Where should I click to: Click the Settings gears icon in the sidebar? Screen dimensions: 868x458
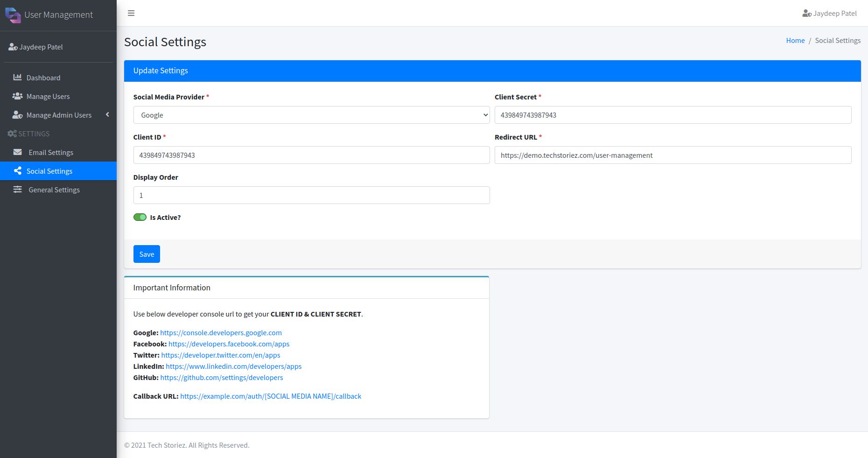click(12, 134)
